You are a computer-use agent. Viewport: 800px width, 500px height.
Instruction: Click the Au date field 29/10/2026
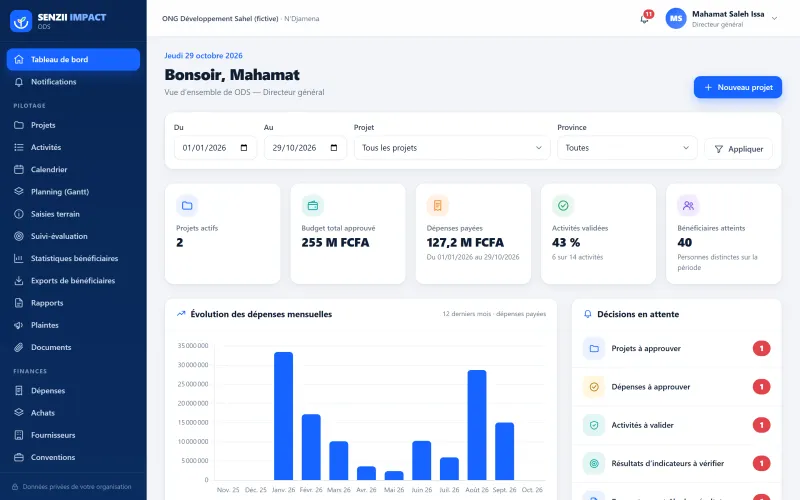[305, 148]
